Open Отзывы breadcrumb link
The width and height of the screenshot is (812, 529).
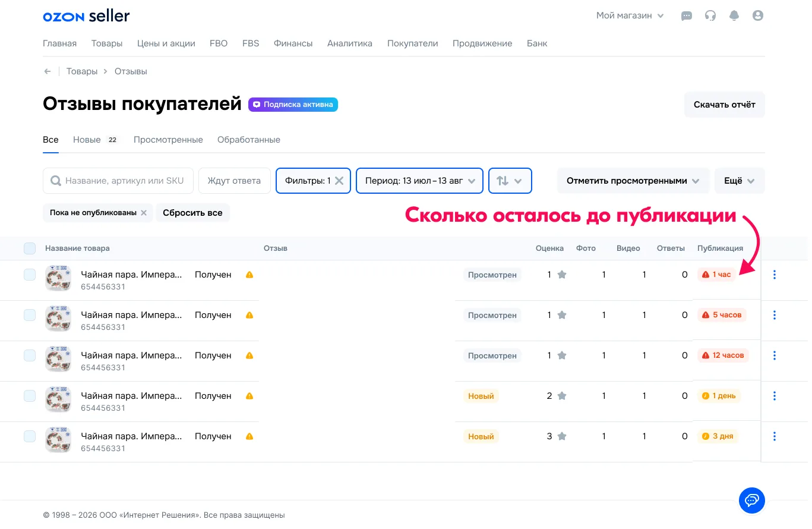tap(131, 71)
